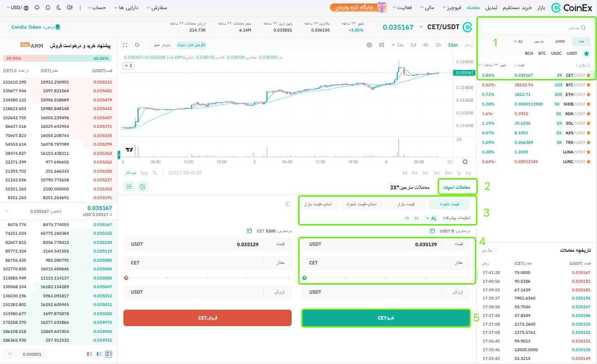
Task: Select the BTC quote filter
Action: 542,53
